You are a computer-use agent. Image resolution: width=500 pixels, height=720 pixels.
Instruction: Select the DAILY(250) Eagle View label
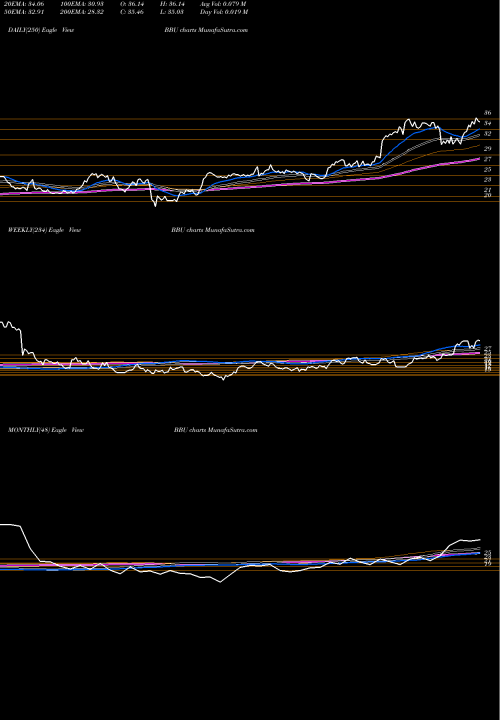click(41, 30)
